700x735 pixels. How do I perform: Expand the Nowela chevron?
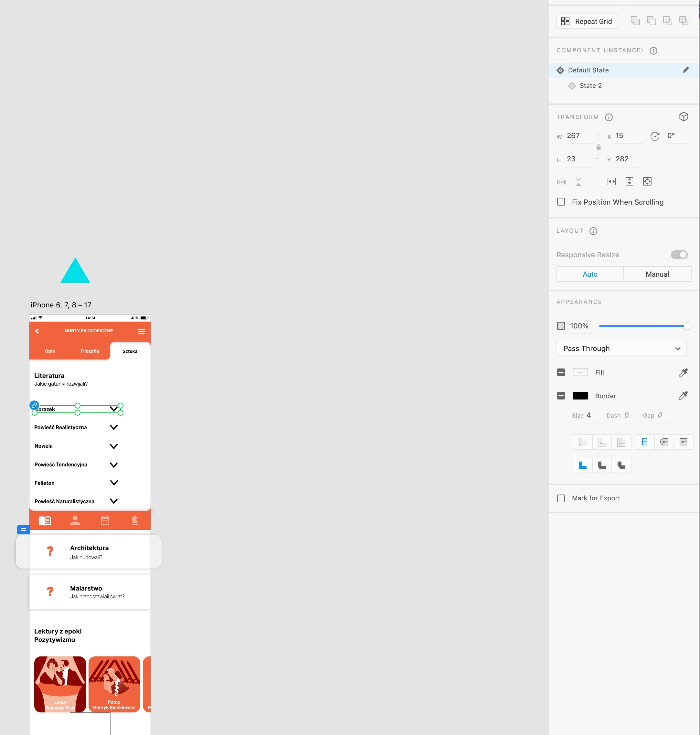point(114,446)
